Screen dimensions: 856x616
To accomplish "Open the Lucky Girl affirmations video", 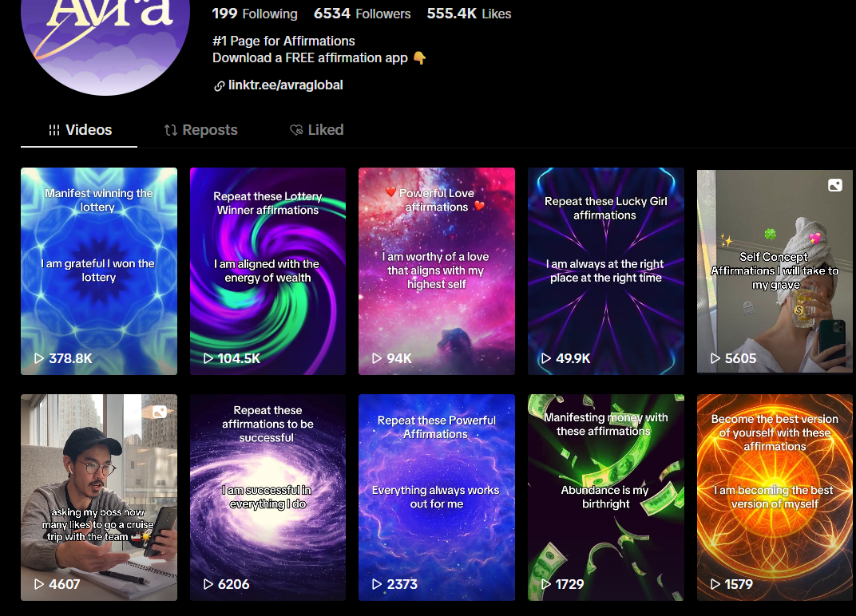I will (606, 271).
